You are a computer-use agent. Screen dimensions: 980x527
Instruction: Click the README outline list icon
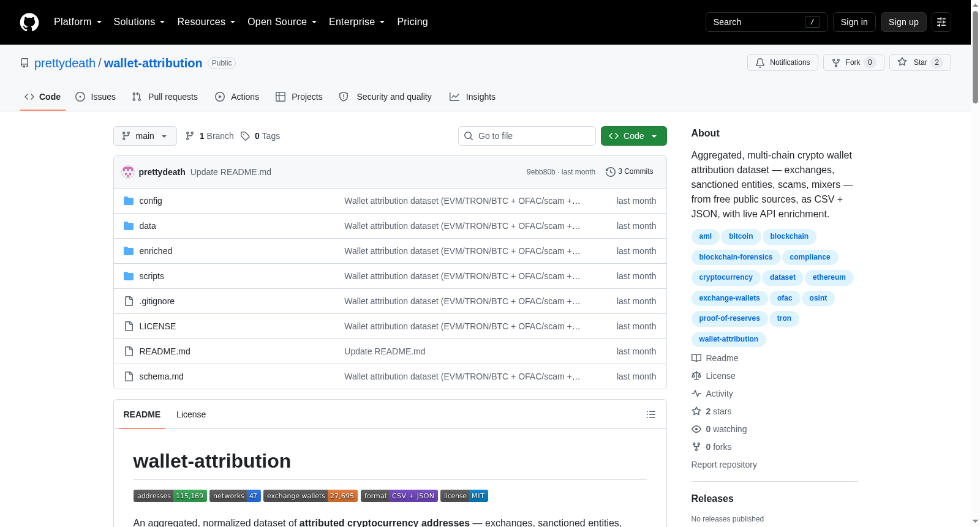pyautogui.click(x=651, y=414)
